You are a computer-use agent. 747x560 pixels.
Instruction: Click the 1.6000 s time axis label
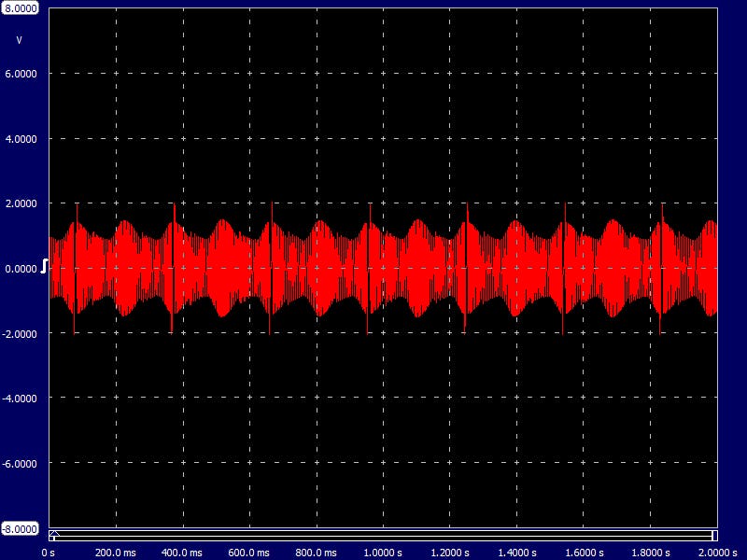[x=583, y=552]
